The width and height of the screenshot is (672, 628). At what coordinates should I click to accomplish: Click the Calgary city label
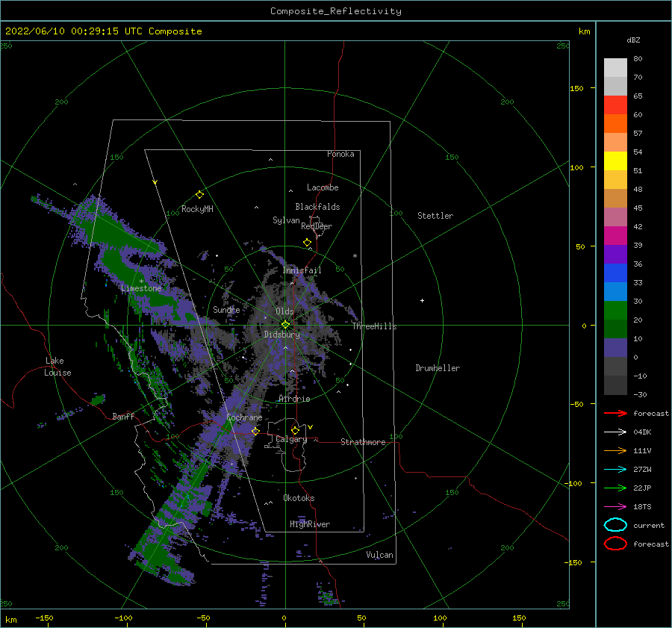[291, 439]
